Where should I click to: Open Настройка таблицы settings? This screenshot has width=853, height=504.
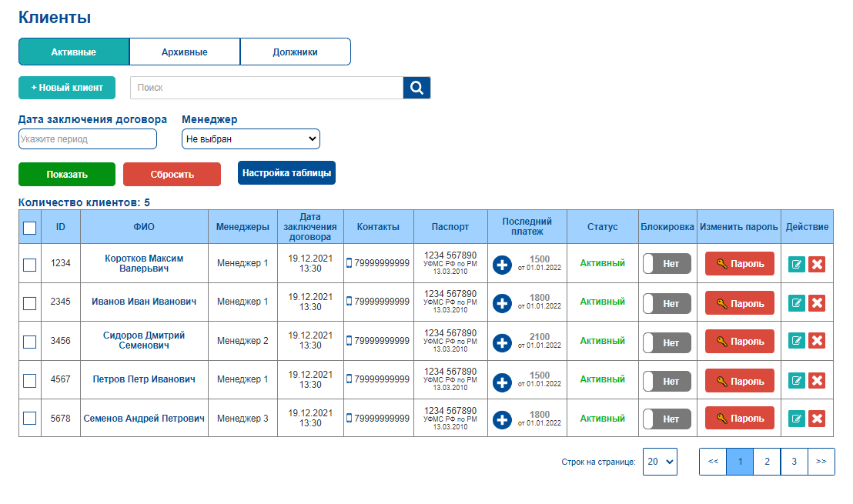pos(286,173)
